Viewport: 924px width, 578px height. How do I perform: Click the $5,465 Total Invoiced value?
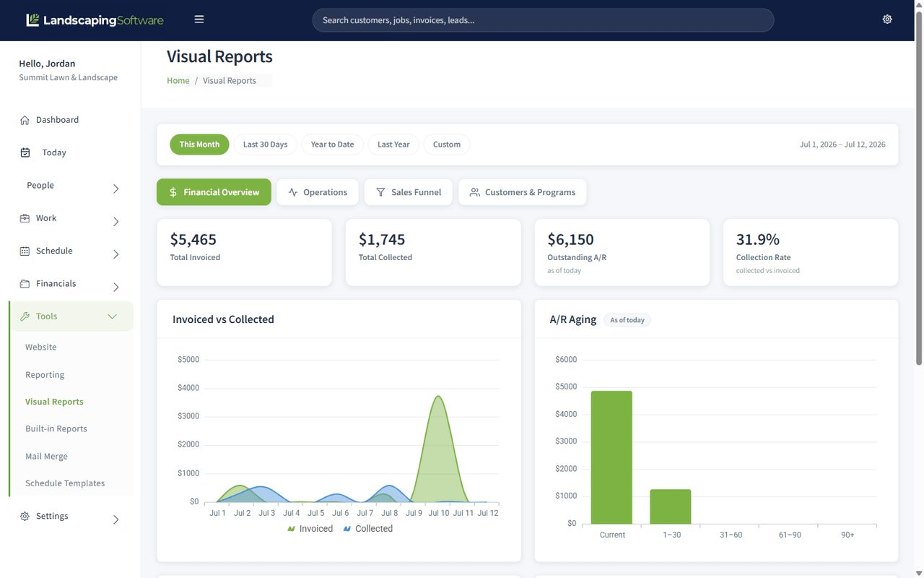[x=193, y=239]
